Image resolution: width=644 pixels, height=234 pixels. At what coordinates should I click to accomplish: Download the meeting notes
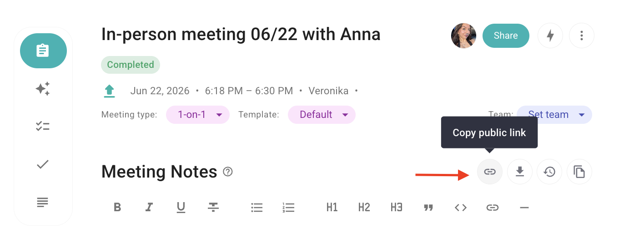(520, 172)
